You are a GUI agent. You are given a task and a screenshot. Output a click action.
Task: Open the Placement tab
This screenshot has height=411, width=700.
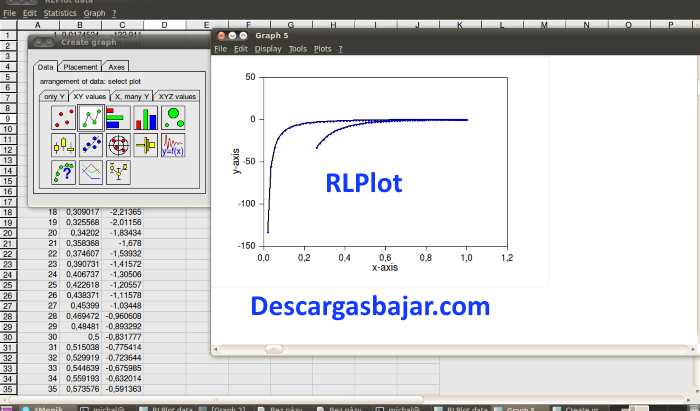(x=80, y=67)
